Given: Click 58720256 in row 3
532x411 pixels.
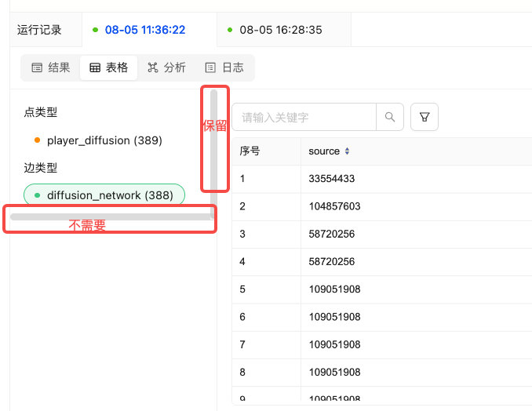Looking at the screenshot, I should click(x=331, y=234).
